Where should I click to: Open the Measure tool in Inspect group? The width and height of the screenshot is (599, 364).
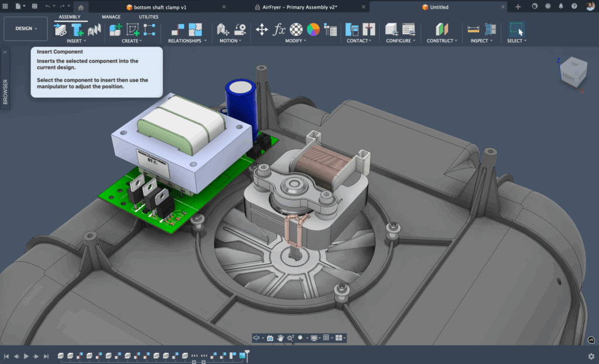(473, 28)
